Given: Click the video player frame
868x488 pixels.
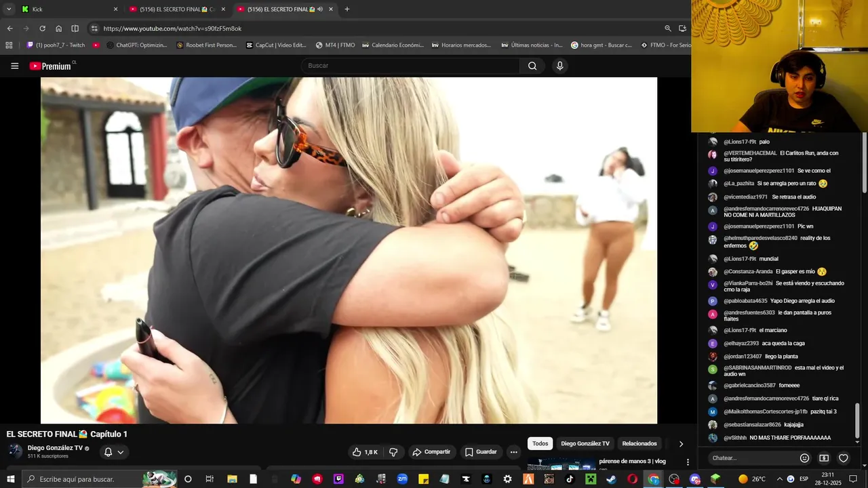Looking at the screenshot, I should 349,250.
